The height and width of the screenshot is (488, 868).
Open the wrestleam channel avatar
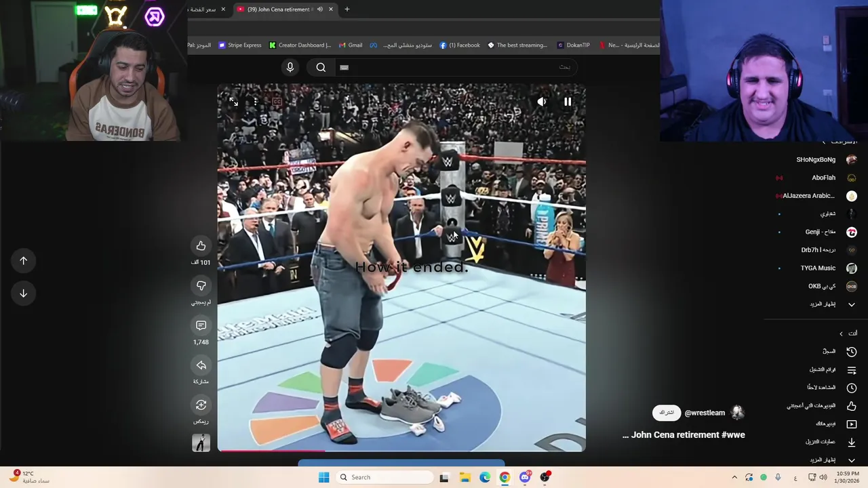click(x=737, y=412)
